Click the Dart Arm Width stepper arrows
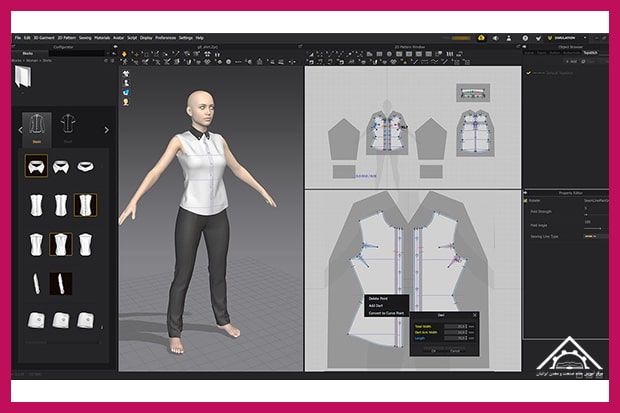620x413 pixels. click(467, 332)
